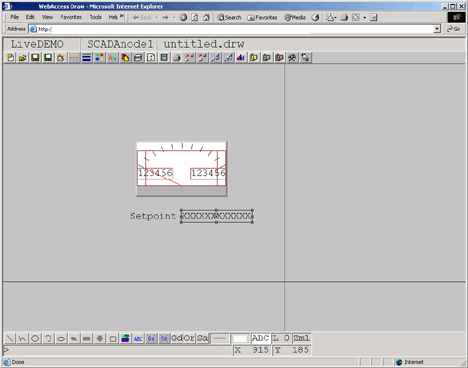Expand the Address bar dropdown arrow
Screen dimensions: 468x368
pos(437,29)
